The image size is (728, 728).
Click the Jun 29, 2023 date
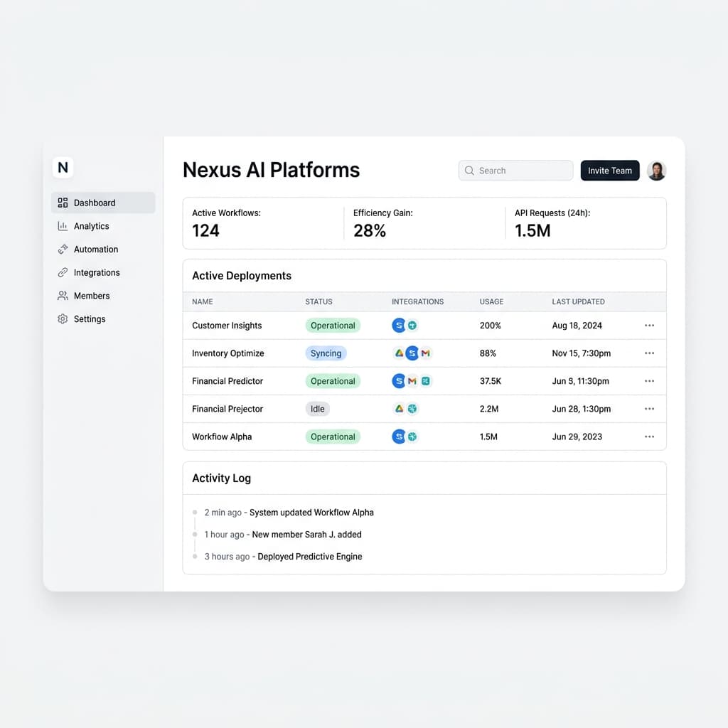pos(577,437)
